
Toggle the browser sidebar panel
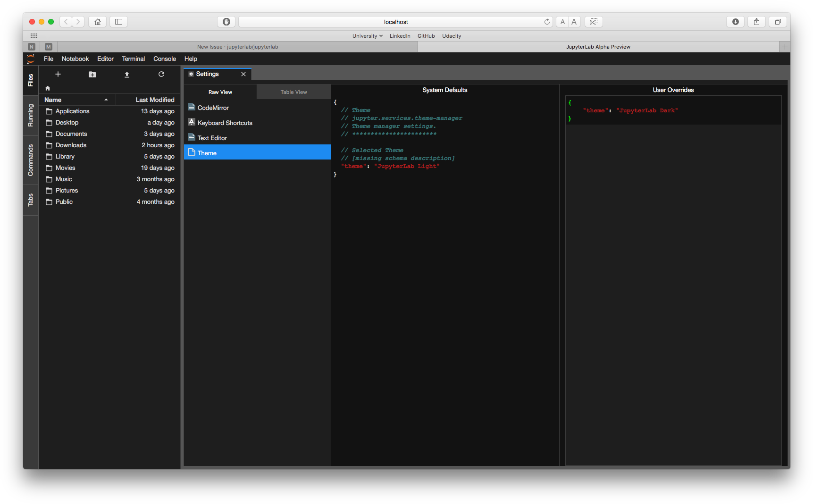tap(118, 21)
